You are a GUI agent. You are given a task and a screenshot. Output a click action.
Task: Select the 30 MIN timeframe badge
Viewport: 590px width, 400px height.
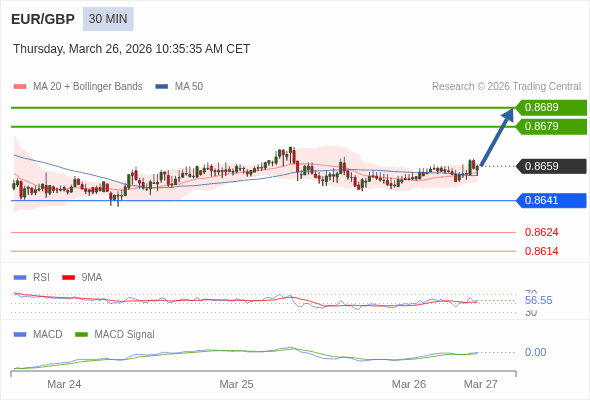click(108, 19)
